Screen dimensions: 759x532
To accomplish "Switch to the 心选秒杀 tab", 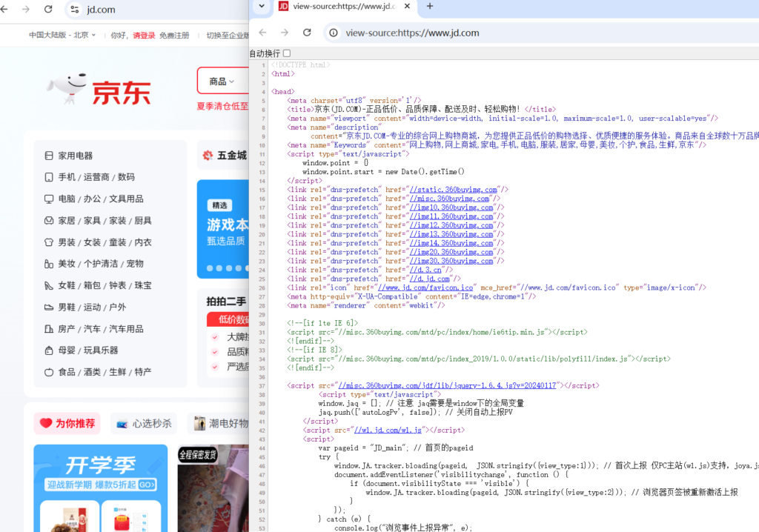I will coord(145,424).
